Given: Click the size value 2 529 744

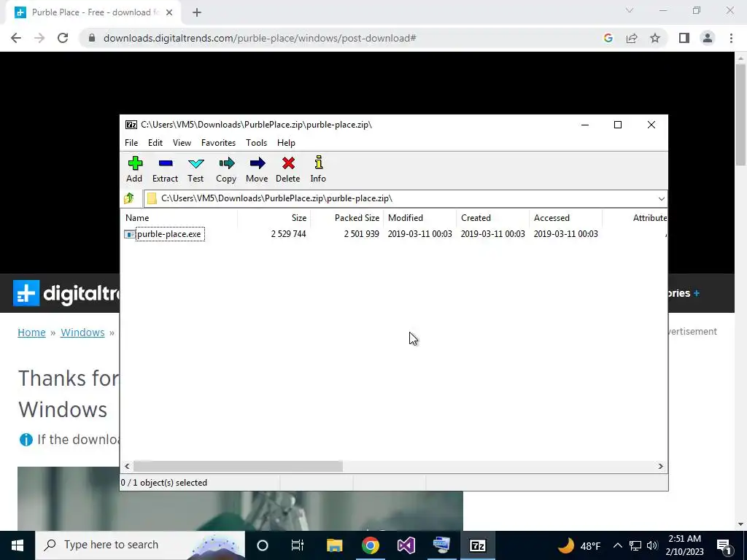Looking at the screenshot, I should click(x=289, y=234).
